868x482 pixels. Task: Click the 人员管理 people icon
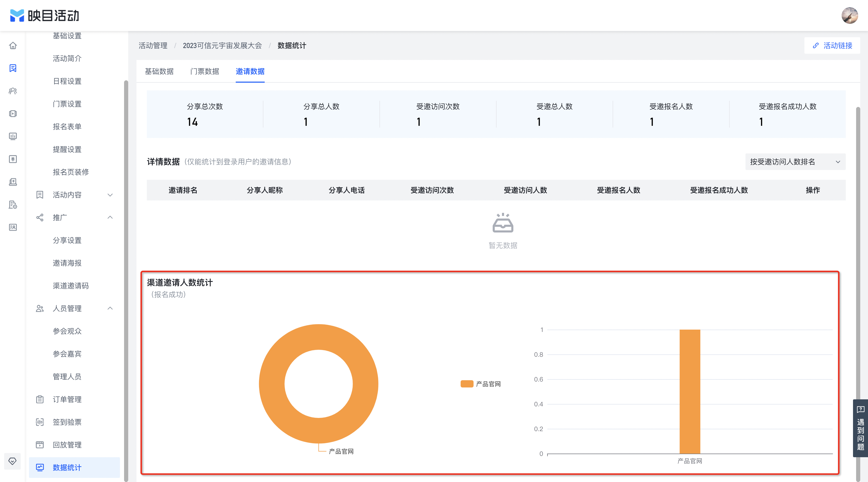(x=40, y=308)
